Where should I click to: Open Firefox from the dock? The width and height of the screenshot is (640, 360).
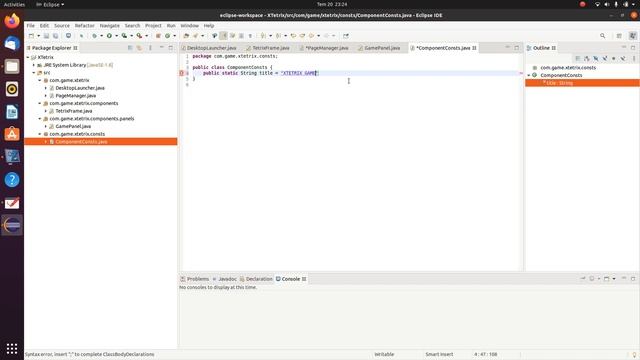click(12, 20)
